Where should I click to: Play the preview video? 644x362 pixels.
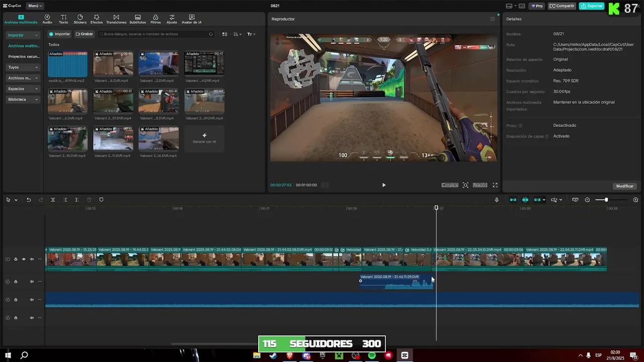384,185
